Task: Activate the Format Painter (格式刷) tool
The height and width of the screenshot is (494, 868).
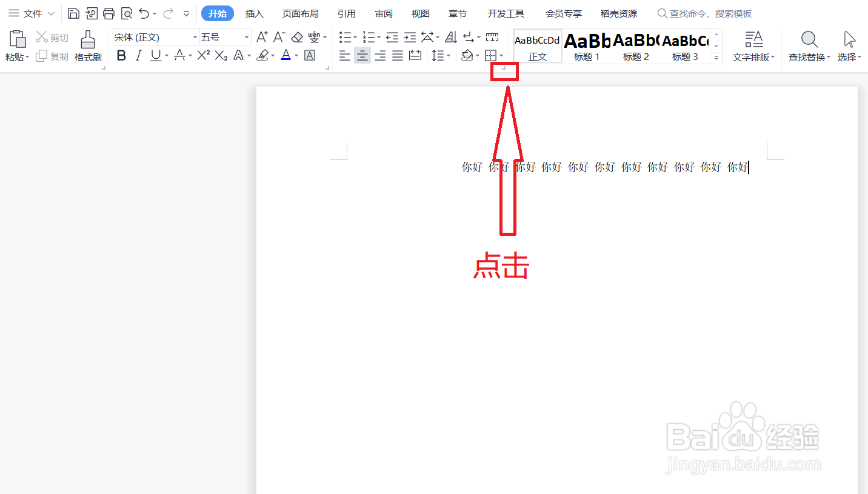Action: click(x=87, y=45)
